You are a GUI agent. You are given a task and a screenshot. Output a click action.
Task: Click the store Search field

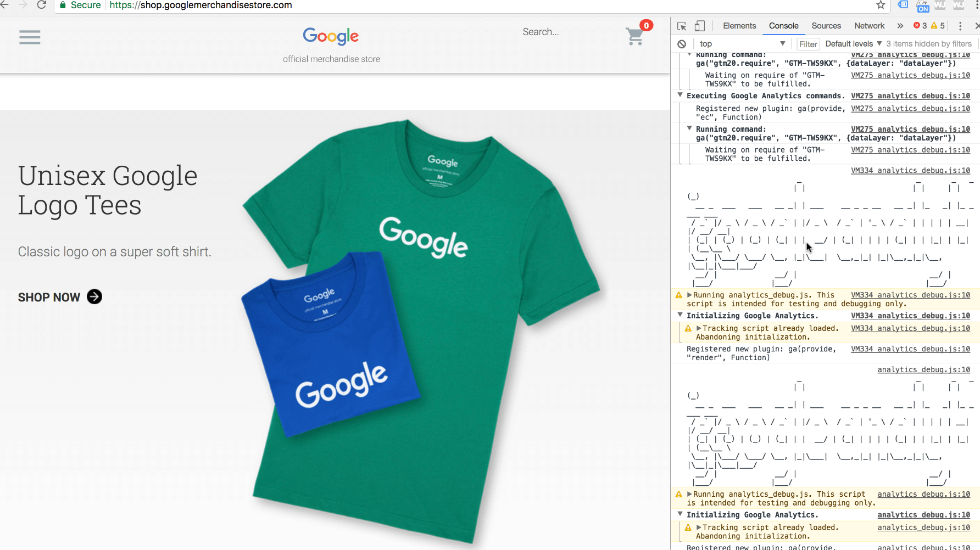point(571,32)
